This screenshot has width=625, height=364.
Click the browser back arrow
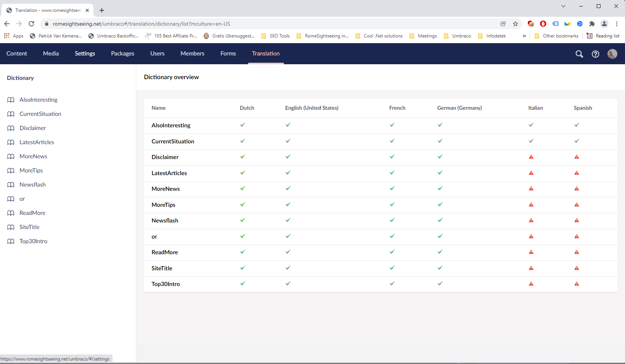point(7,24)
